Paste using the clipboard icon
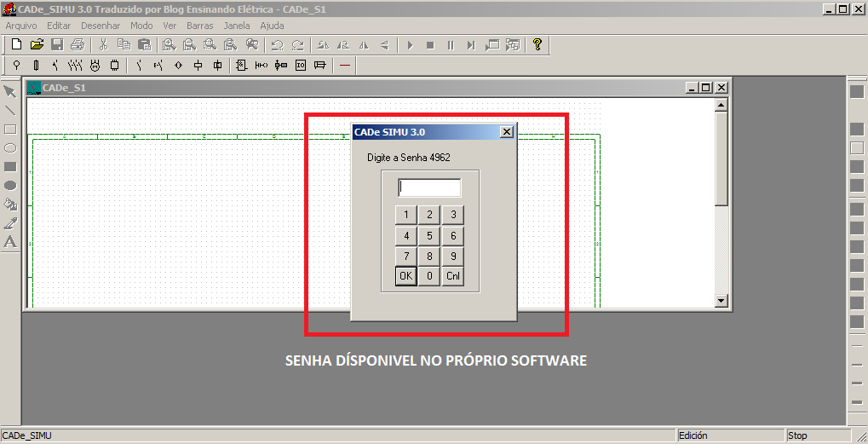This screenshot has height=444, width=868. pos(144,45)
